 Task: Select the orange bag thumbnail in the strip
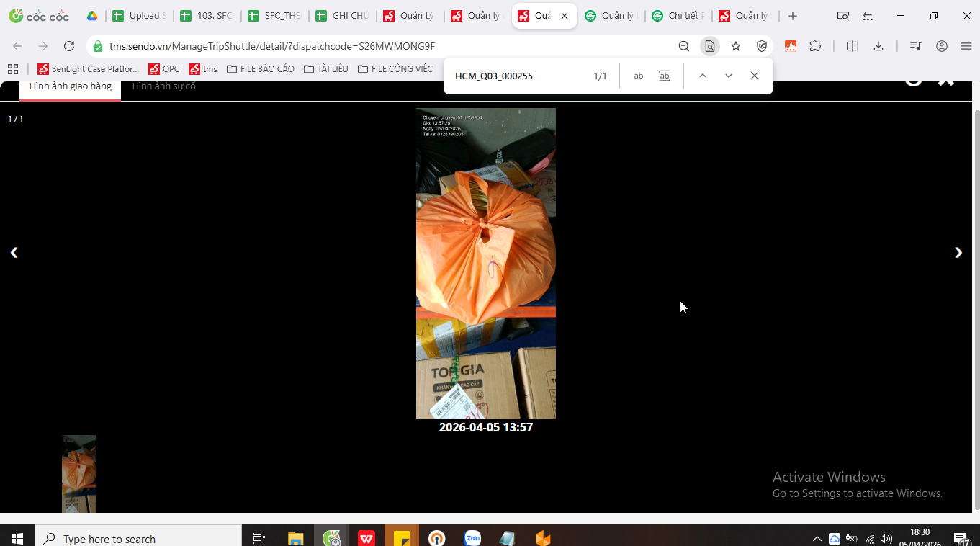pos(79,474)
